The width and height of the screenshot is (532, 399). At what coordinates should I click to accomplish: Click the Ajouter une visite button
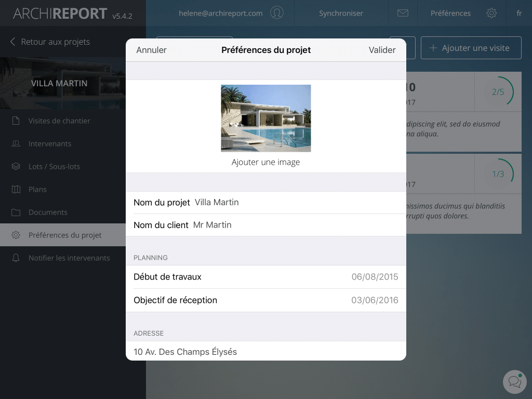[x=471, y=48]
